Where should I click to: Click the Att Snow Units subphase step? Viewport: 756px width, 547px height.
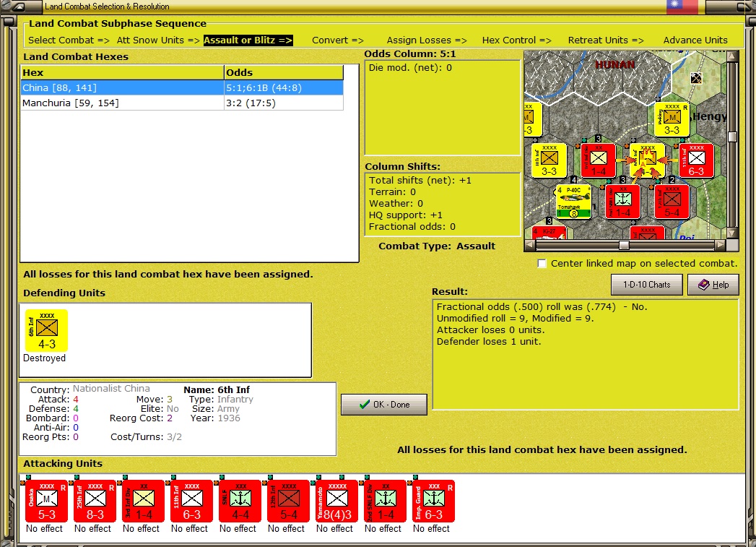pyautogui.click(x=157, y=40)
